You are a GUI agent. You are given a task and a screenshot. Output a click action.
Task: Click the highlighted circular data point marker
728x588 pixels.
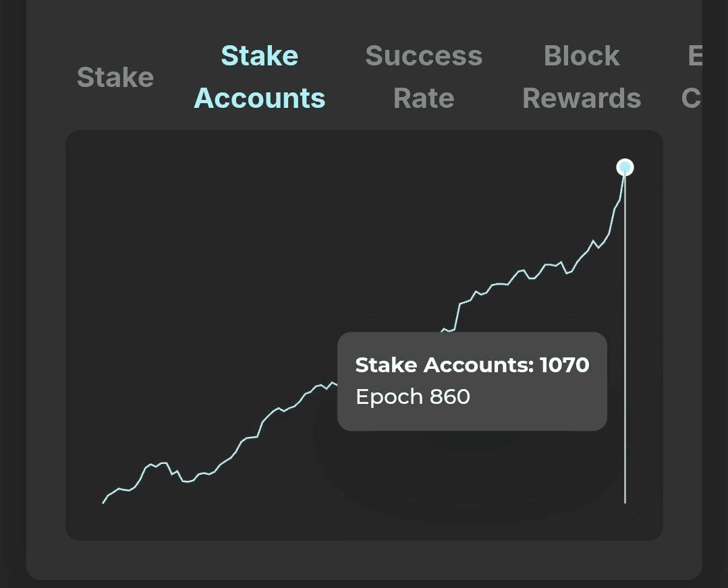tap(625, 167)
